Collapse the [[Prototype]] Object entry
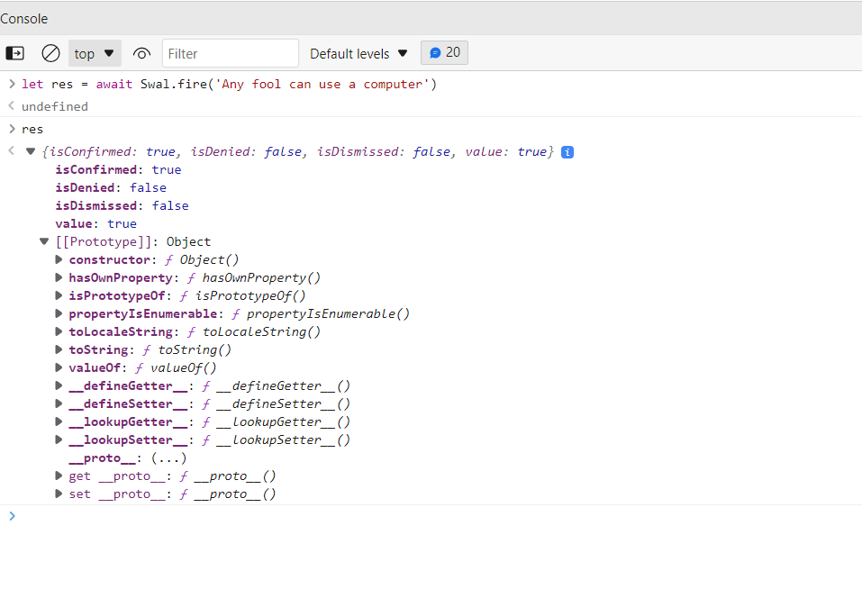Viewport: 862px width, 616px height. click(43, 241)
